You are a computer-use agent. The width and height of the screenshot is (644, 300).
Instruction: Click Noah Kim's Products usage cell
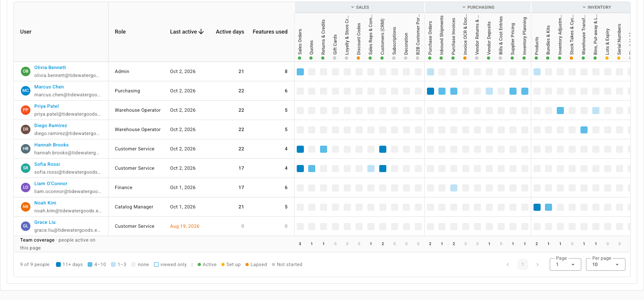(x=537, y=207)
